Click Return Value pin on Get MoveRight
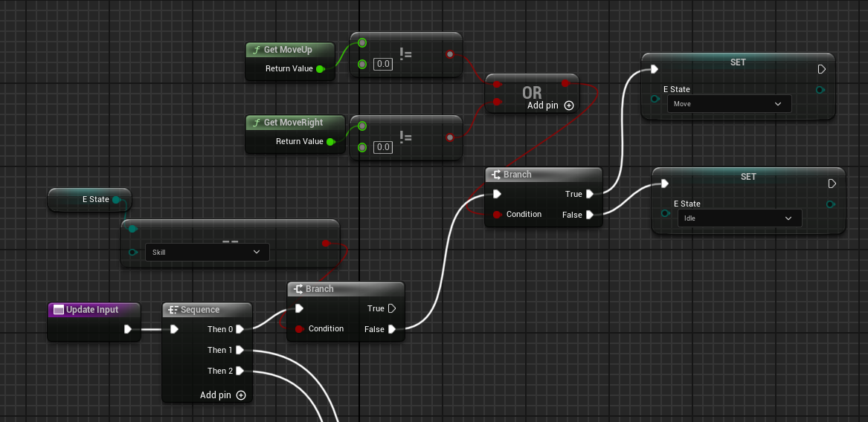Image resolution: width=868 pixels, height=422 pixels. [330, 142]
